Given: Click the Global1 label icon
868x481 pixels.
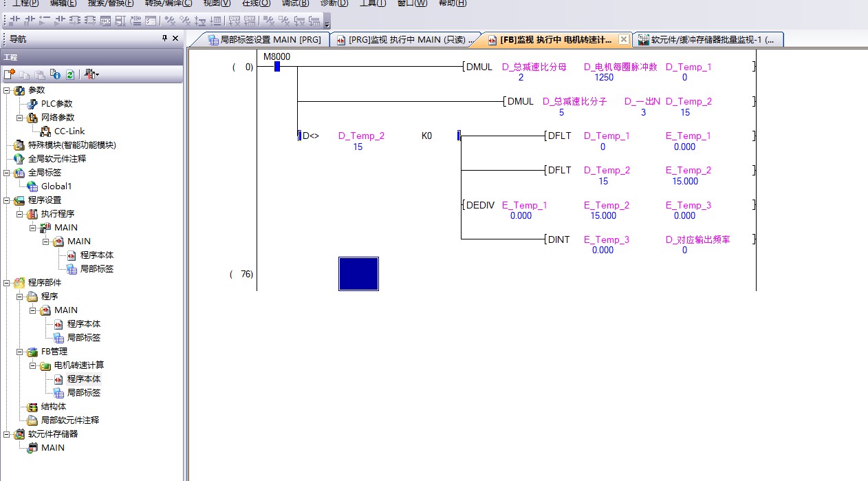Looking at the screenshot, I should click(x=32, y=186).
